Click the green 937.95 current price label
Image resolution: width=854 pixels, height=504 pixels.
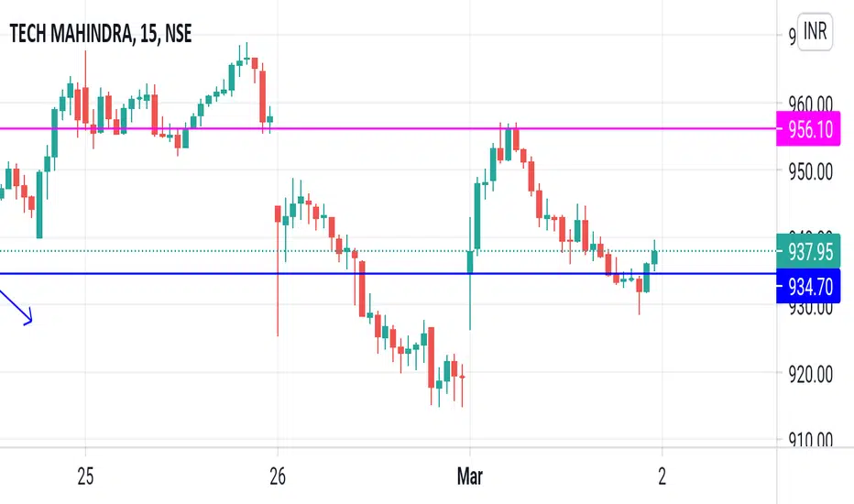[x=808, y=252]
